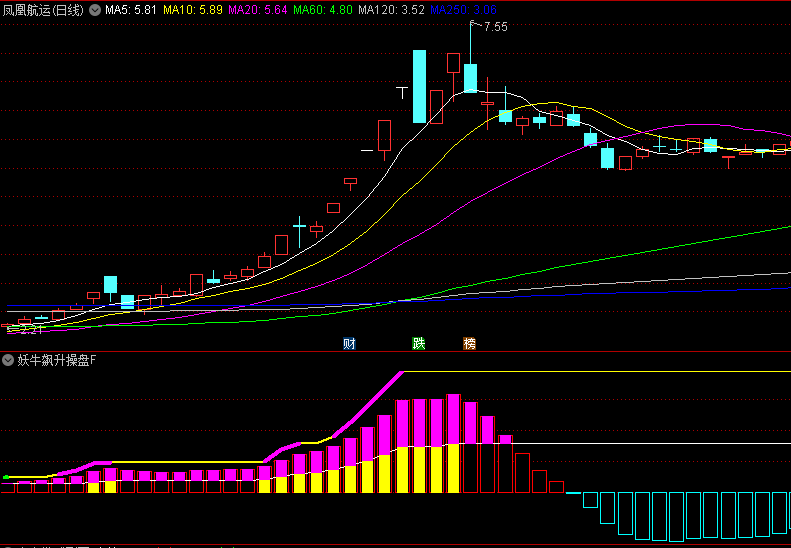This screenshot has height=548, width=791.
Task: Click the candlestick beneath the 7.55 high
Action: [470, 78]
